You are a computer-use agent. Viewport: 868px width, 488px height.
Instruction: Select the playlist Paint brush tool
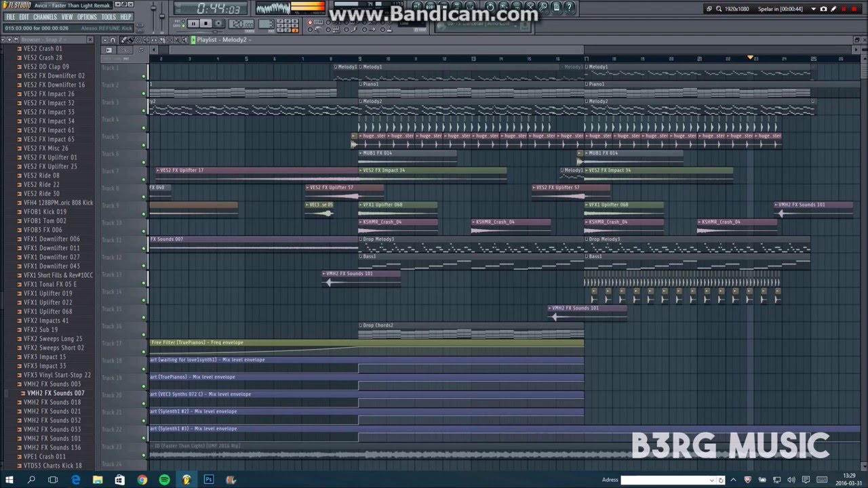132,40
